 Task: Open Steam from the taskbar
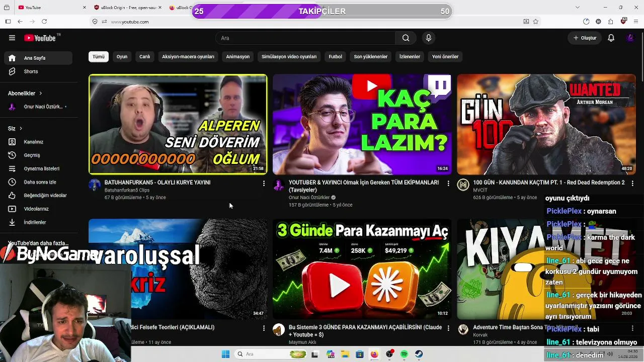point(419,354)
